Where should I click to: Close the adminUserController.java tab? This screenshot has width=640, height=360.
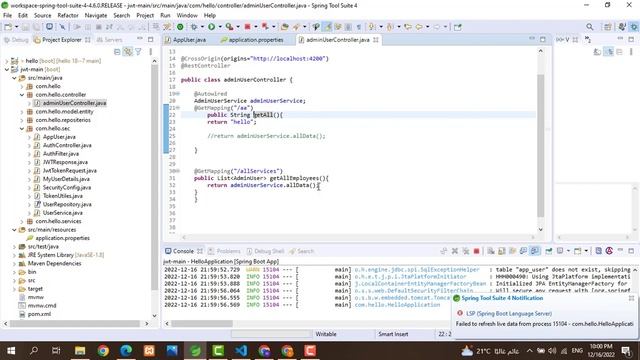click(x=376, y=40)
